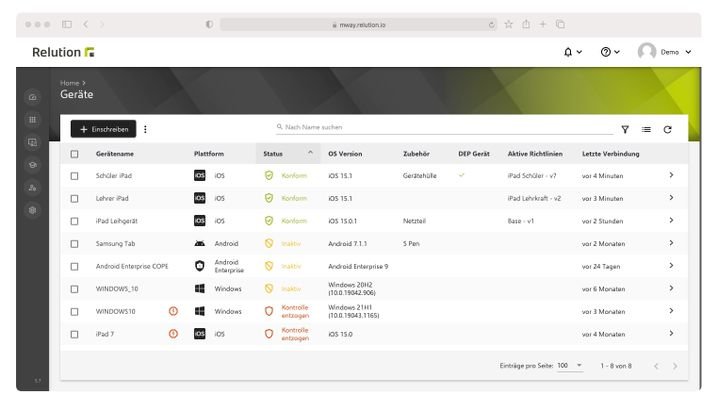Open the help question mark menu

[x=609, y=52]
